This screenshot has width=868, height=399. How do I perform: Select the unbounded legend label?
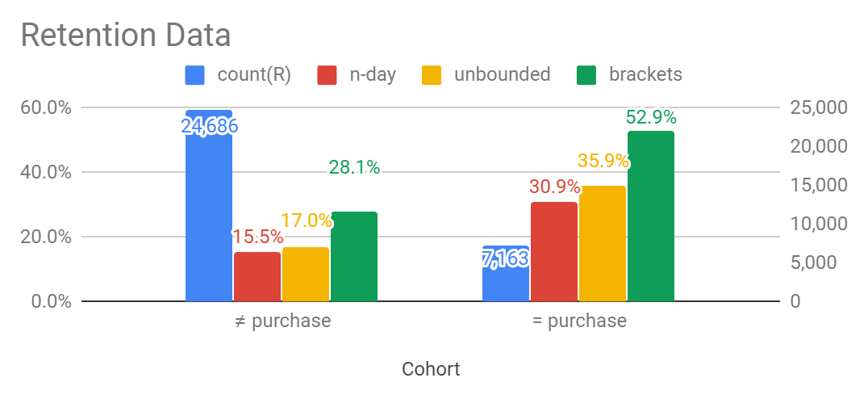tap(502, 74)
